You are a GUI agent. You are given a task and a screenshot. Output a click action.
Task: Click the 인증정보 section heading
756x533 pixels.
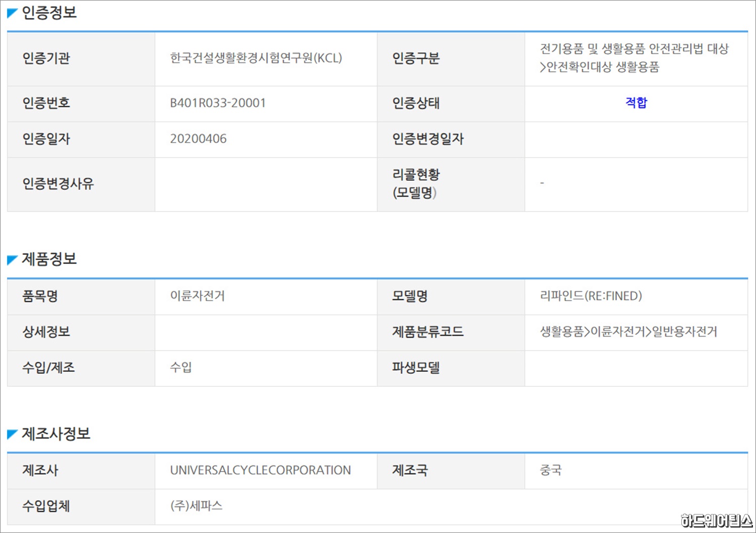coord(49,13)
